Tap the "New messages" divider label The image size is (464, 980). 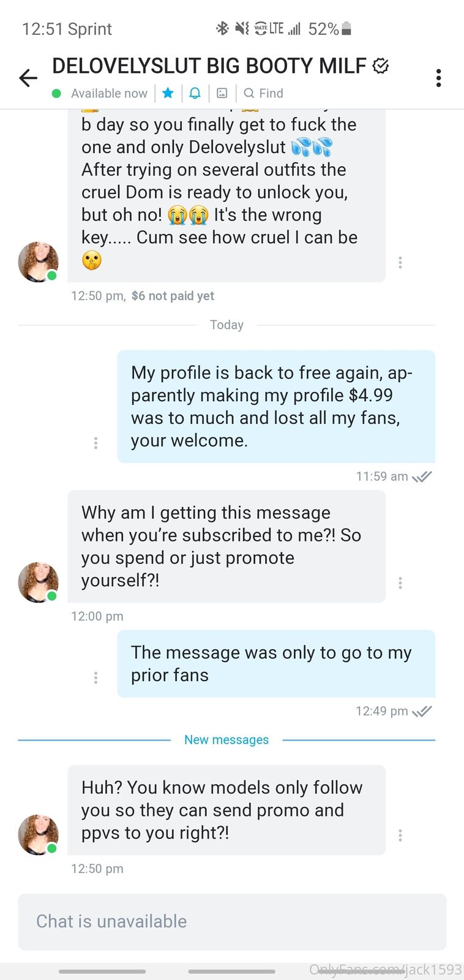pos(226,740)
